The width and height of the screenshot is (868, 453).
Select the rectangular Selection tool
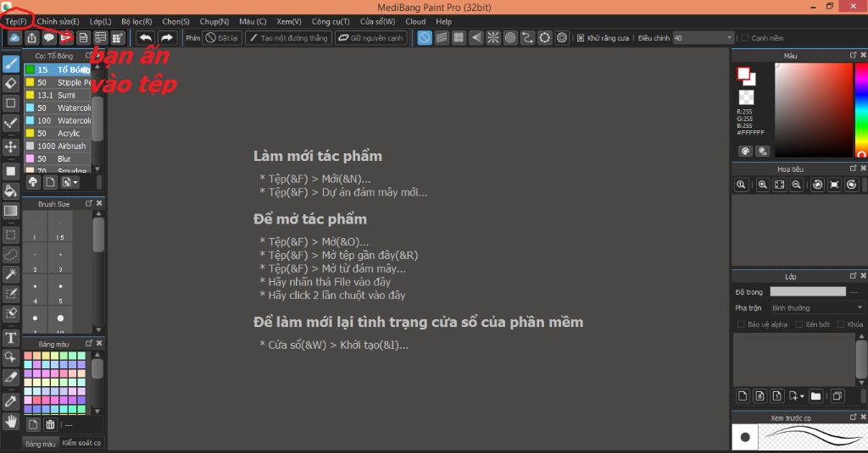click(x=10, y=235)
